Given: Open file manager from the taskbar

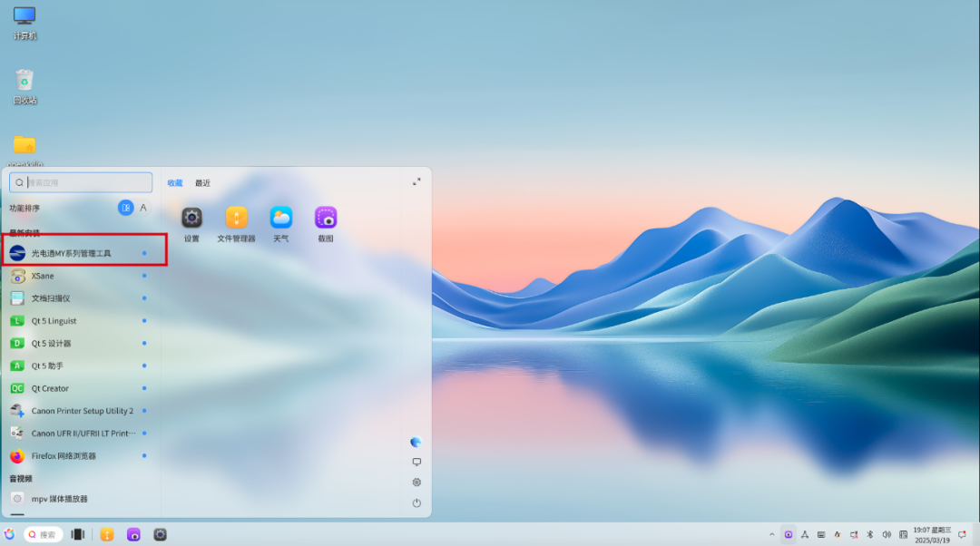Looking at the screenshot, I should [107, 535].
